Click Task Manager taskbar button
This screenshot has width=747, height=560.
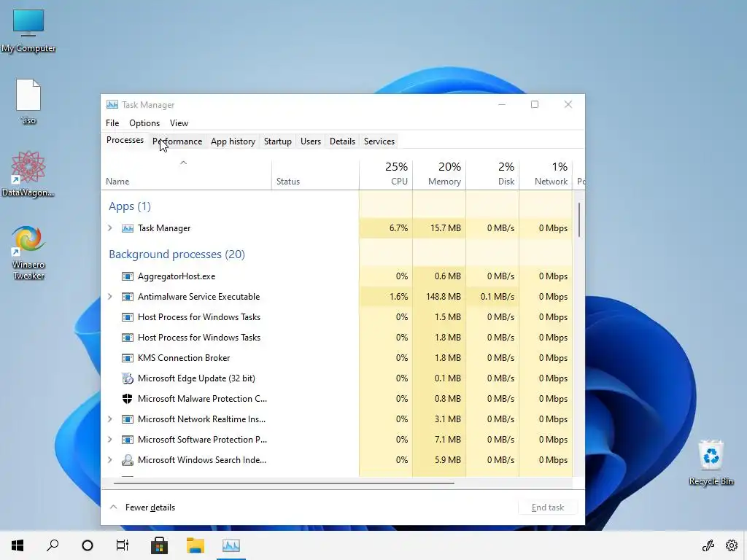231,545
